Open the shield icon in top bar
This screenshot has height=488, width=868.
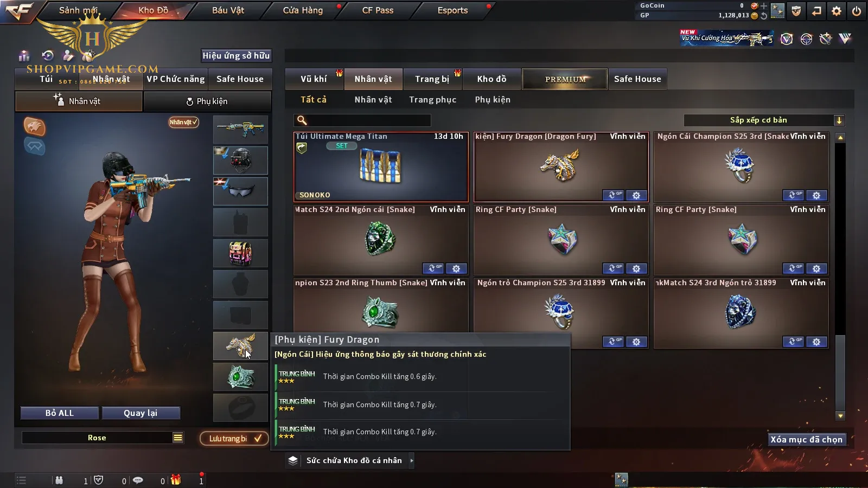tap(796, 11)
